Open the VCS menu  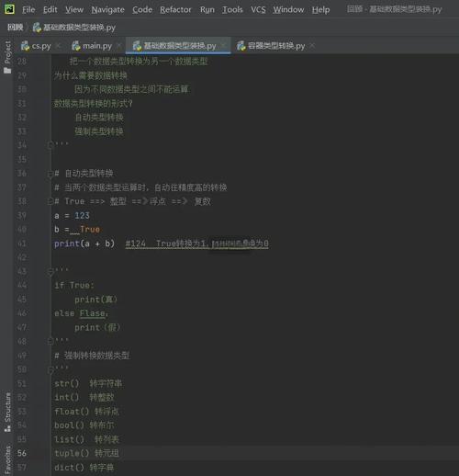(258, 10)
